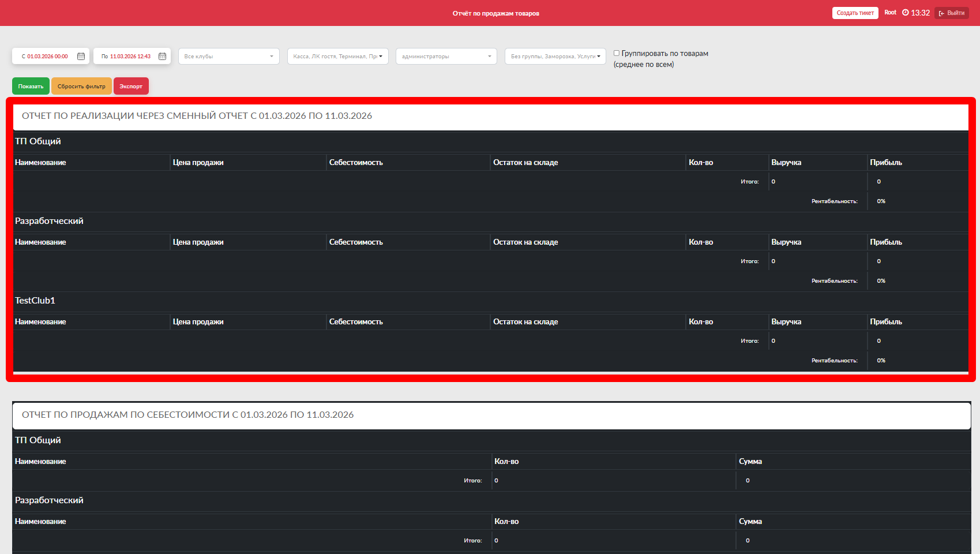The height and width of the screenshot is (554, 980).
Task: Open the Касса, ЛК гостя payment source dropdown
Action: 337,57
